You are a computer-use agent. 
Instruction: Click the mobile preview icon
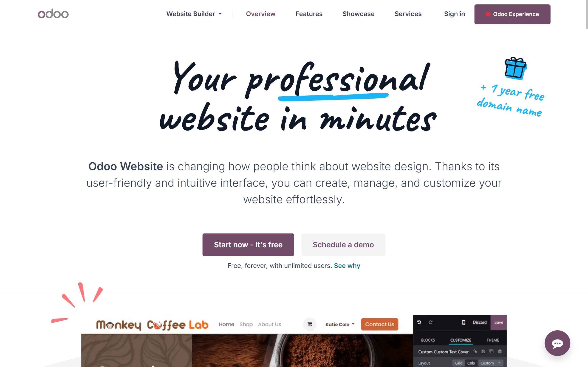[x=463, y=322]
